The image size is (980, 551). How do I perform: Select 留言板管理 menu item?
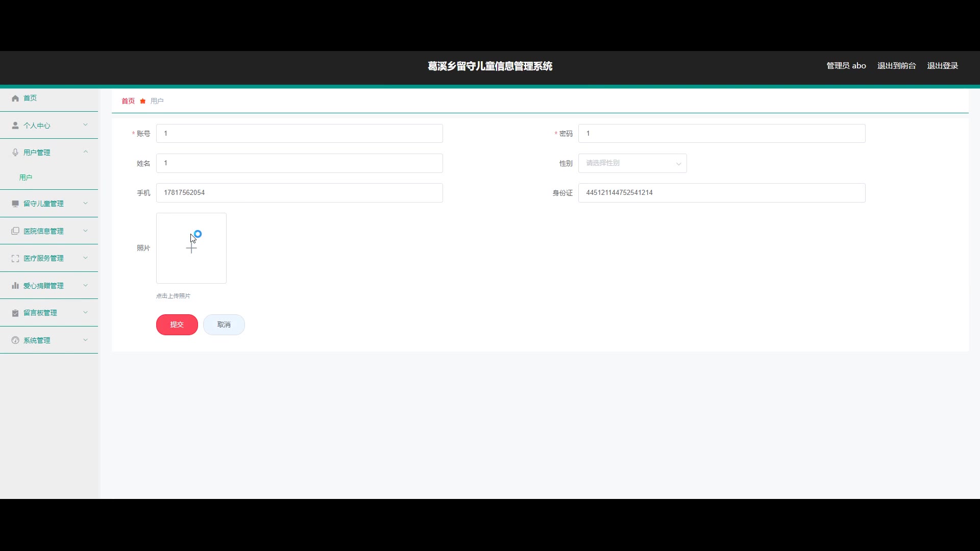click(x=49, y=313)
